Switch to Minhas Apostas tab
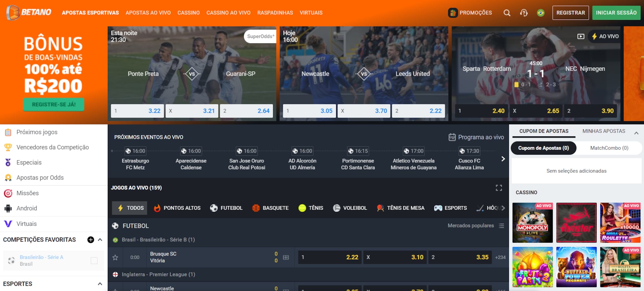644x291 pixels. pyautogui.click(x=604, y=131)
